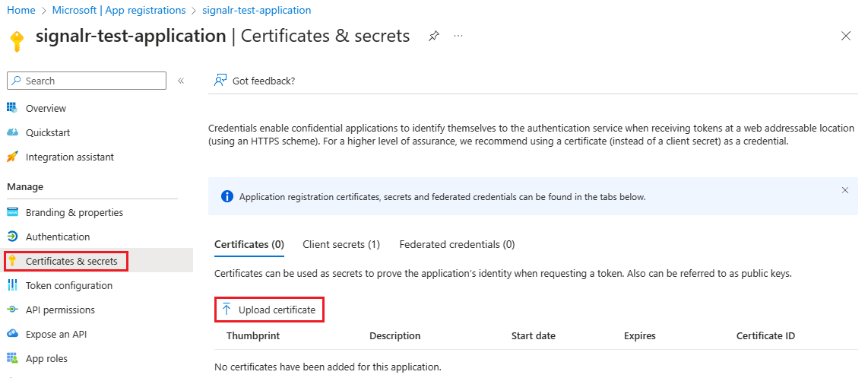
Task: Click the Upload certificate button
Action: pyautogui.click(x=270, y=310)
